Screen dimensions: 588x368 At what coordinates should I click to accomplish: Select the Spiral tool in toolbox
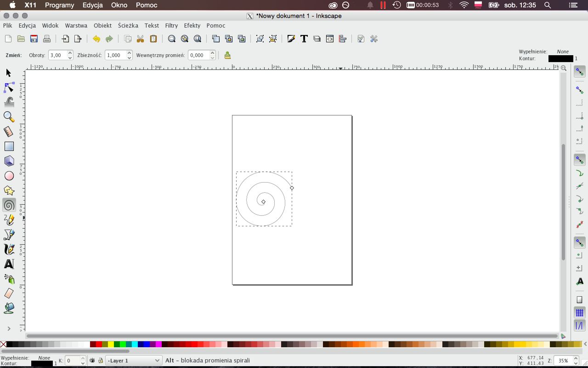(9, 205)
